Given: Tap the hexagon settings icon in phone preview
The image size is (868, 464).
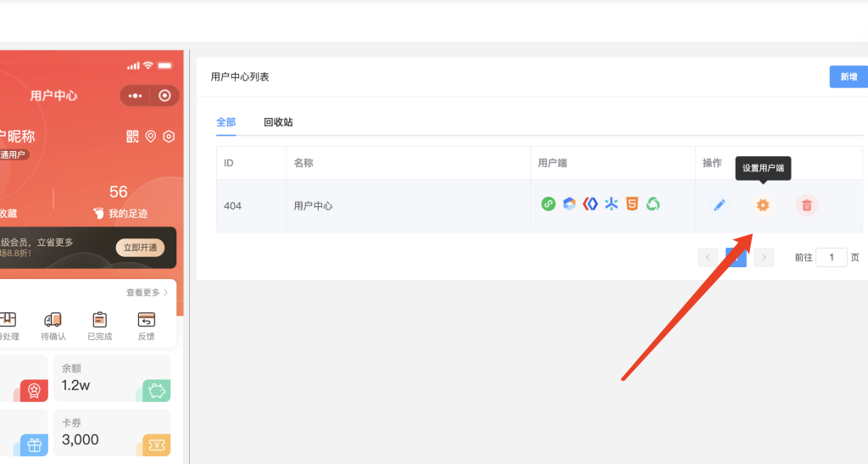Looking at the screenshot, I should tap(169, 137).
